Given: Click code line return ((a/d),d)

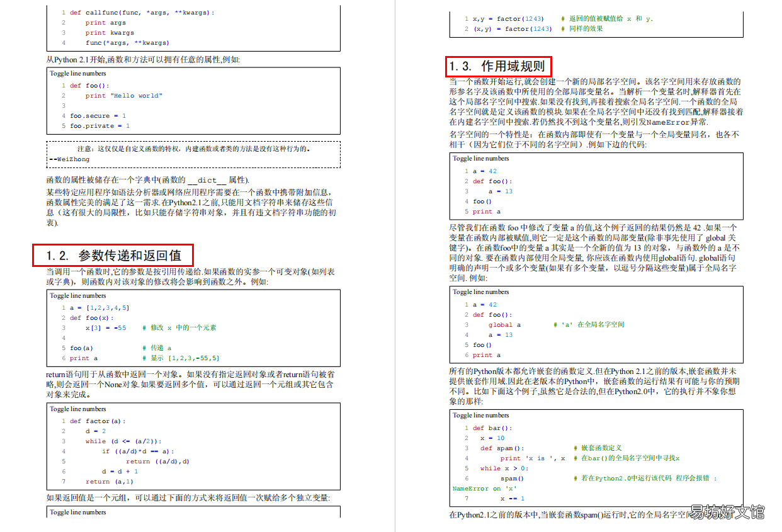Looking at the screenshot, I should coord(157,461).
